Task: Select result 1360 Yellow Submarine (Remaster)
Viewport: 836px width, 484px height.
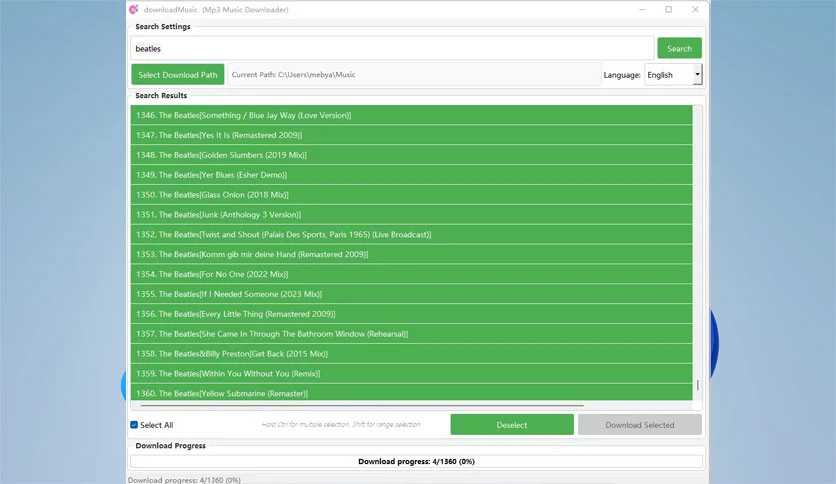Action: pyautogui.click(x=412, y=392)
